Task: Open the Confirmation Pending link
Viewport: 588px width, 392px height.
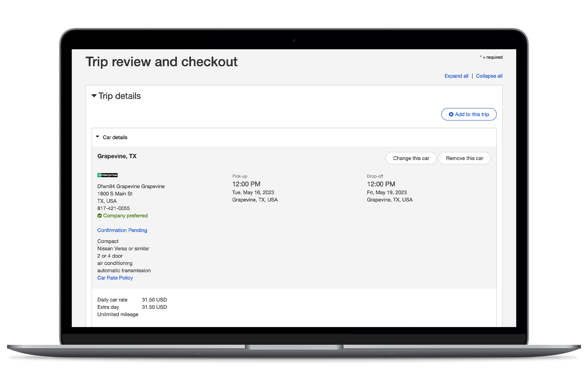Action: (x=122, y=230)
